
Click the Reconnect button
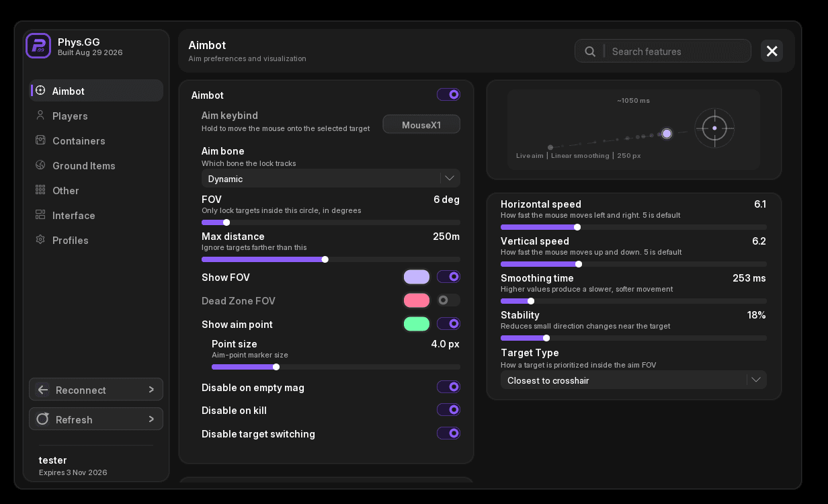[x=96, y=390]
